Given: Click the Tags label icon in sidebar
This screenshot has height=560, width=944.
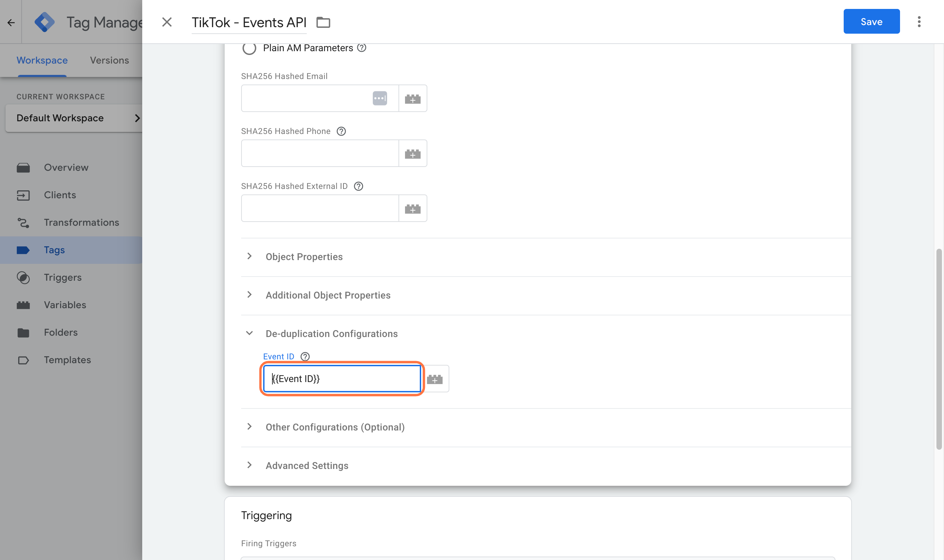Looking at the screenshot, I should click(23, 250).
